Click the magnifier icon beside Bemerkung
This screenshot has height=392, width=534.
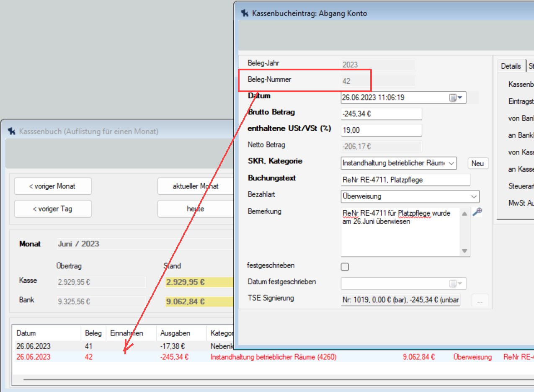[477, 212]
